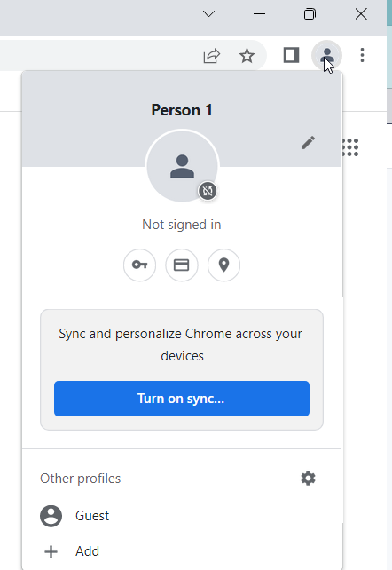Open addresses location pin icon
This screenshot has width=392, height=570.
(x=224, y=265)
